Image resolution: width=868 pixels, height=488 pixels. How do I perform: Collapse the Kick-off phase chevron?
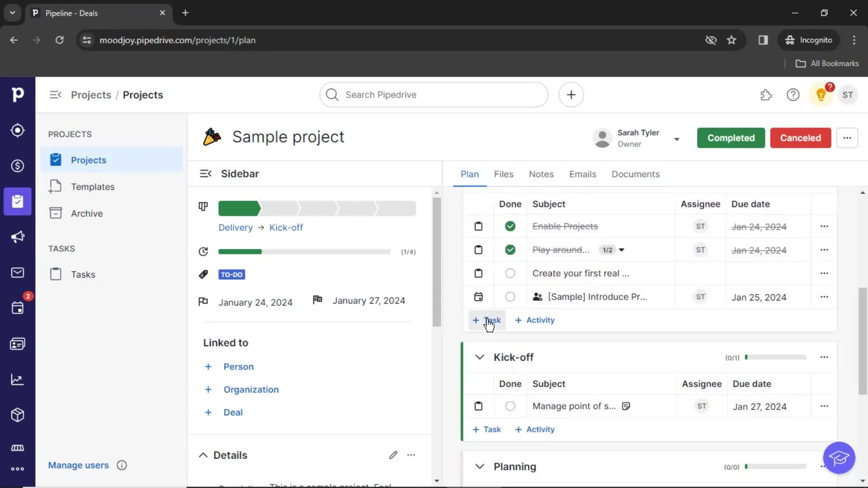tap(480, 357)
